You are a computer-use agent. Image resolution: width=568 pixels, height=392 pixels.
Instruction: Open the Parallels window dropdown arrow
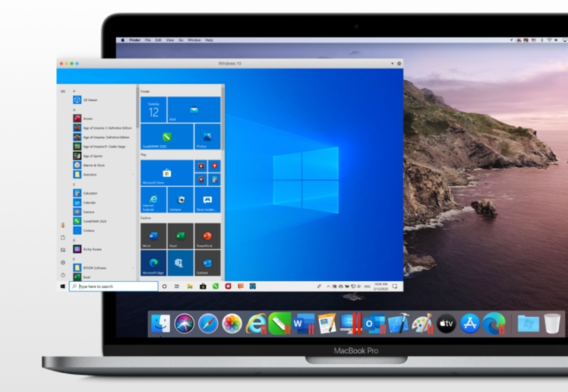pos(392,63)
